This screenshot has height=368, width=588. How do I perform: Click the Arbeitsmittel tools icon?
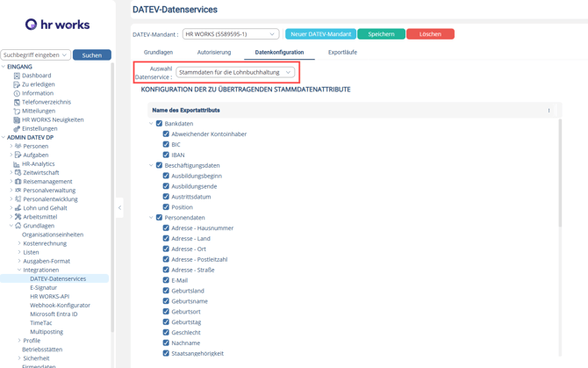point(18,217)
